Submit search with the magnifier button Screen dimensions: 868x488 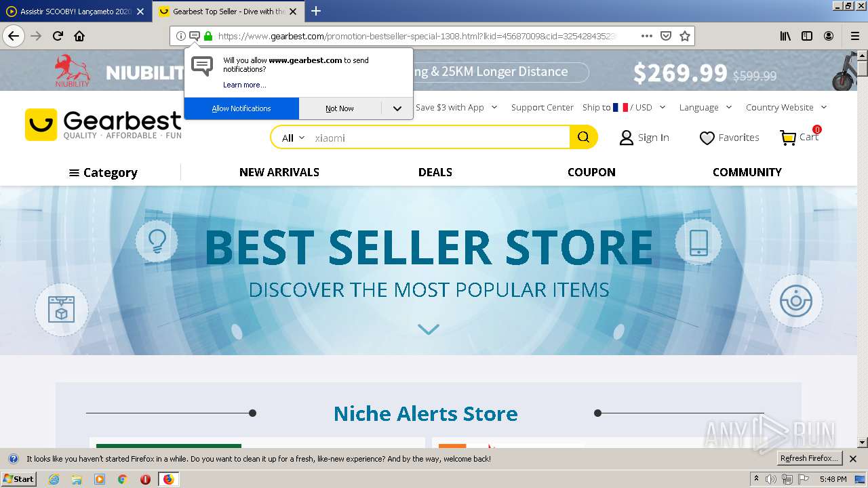pos(583,138)
